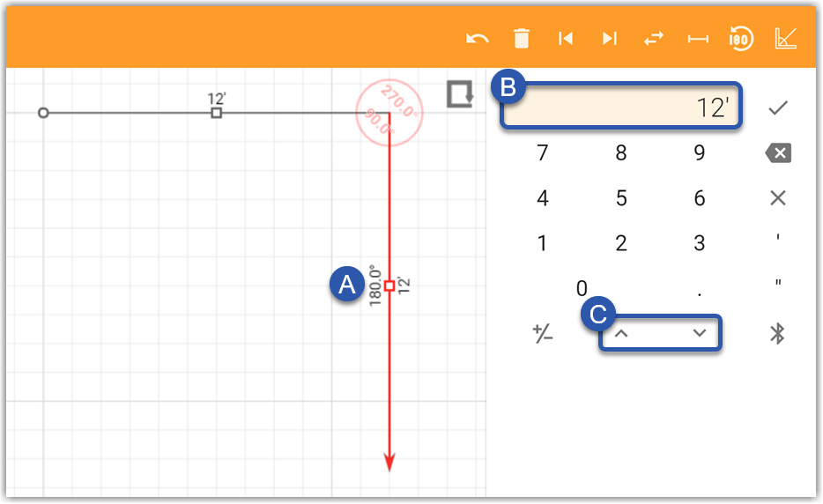This screenshot has height=504, width=823.
Task: Swap direction with the two-arrows icon
Action: 654,39
